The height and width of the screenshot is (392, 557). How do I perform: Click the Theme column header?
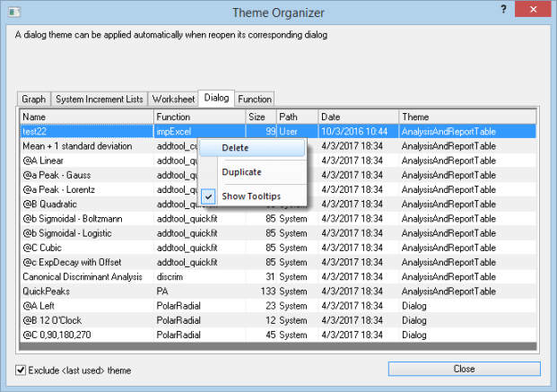tap(466, 117)
